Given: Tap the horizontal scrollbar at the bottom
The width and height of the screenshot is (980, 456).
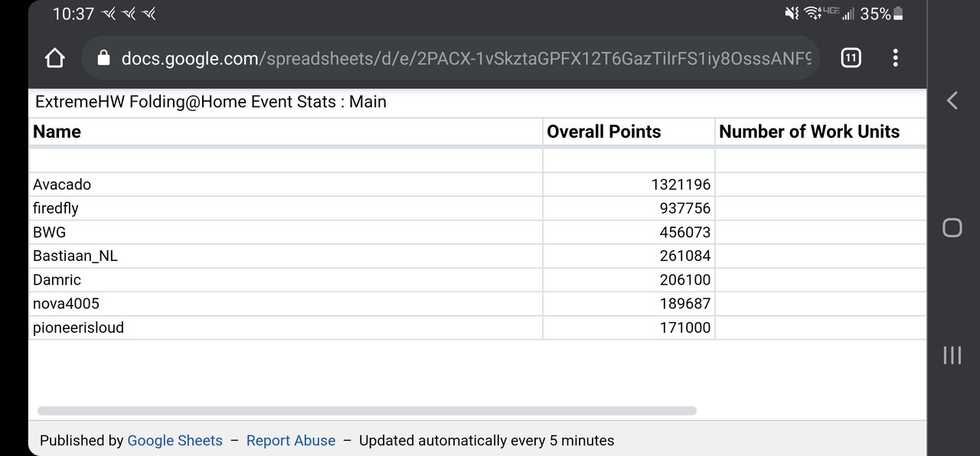Looking at the screenshot, I should pyautogui.click(x=367, y=410).
